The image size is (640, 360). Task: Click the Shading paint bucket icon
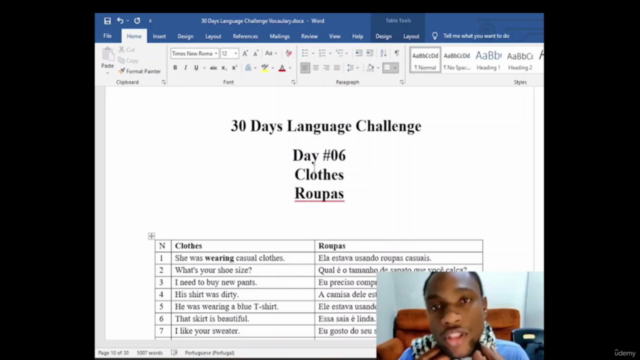[x=370, y=68]
